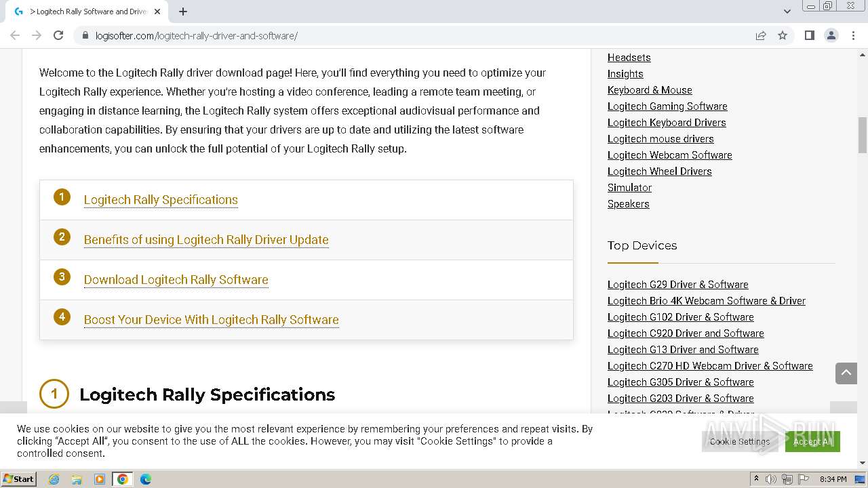Image resolution: width=868 pixels, height=488 pixels.
Task: Open the Insights category
Action: 625,74
